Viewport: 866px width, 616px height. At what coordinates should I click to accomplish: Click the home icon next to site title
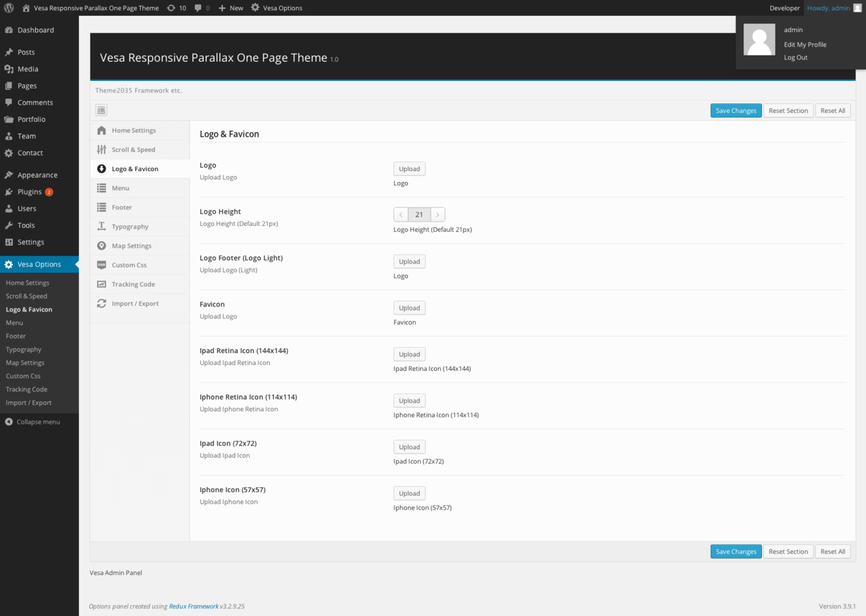coord(26,8)
